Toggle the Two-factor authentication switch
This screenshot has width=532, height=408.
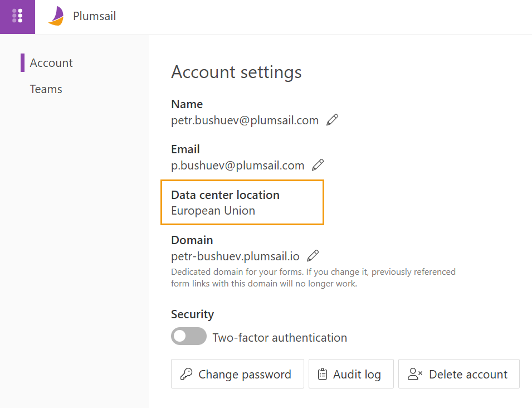[x=188, y=337]
